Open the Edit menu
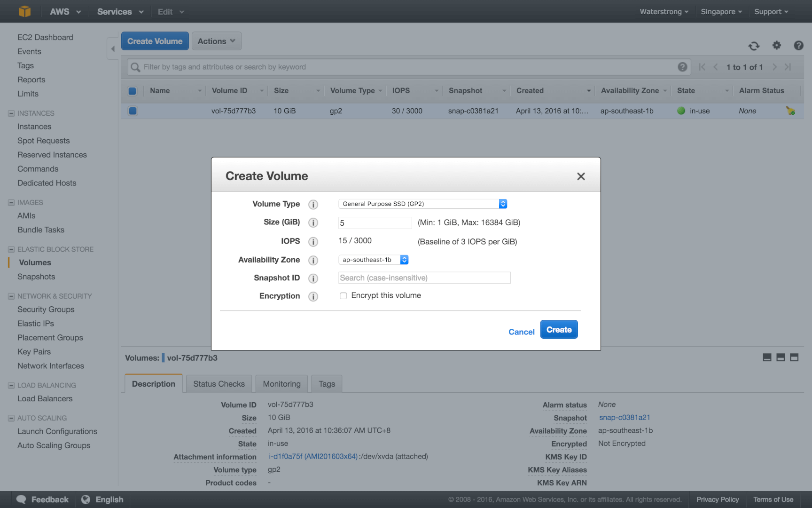The height and width of the screenshot is (508, 812). click(x=171, y=11)
